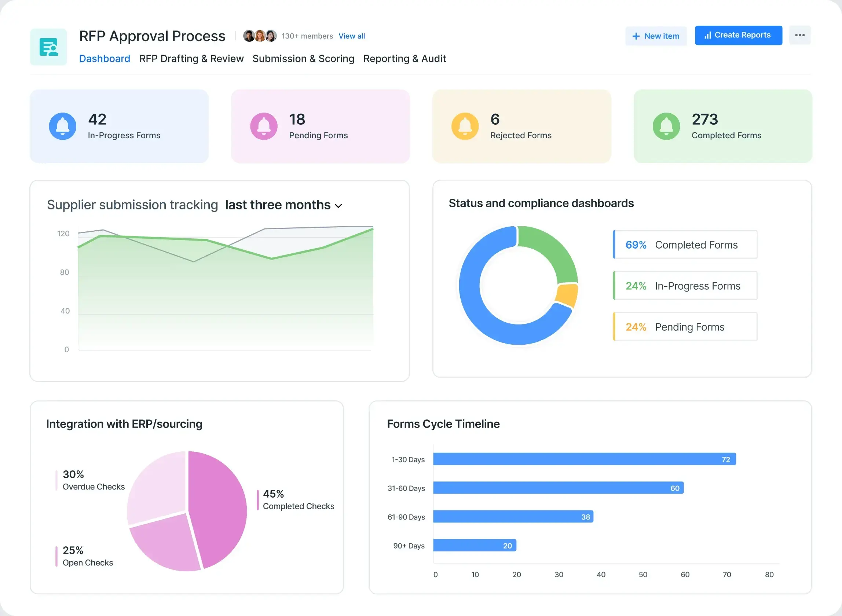
Task: Go to the Submission & Scoring tab
Action: [303, 59]
